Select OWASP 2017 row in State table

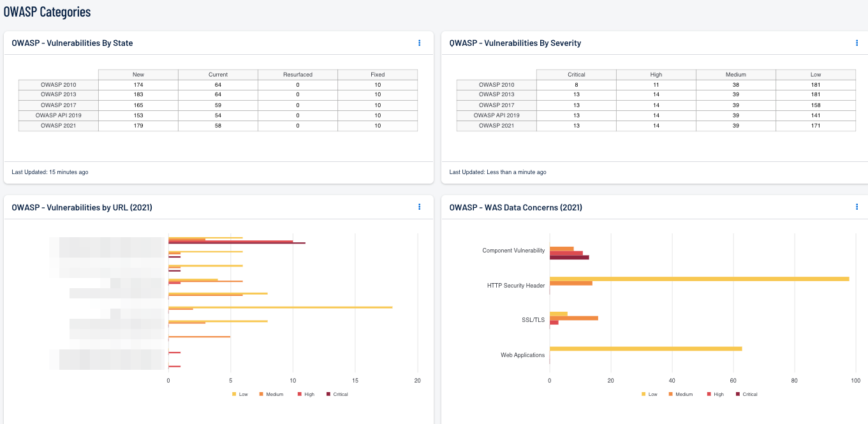218,105
